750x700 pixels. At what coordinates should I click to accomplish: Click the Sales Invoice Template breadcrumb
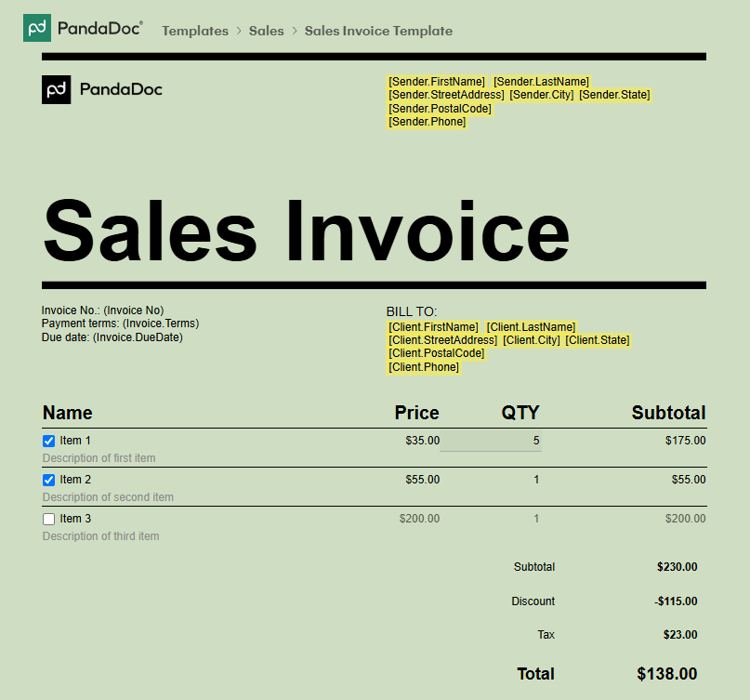point(378,31)
